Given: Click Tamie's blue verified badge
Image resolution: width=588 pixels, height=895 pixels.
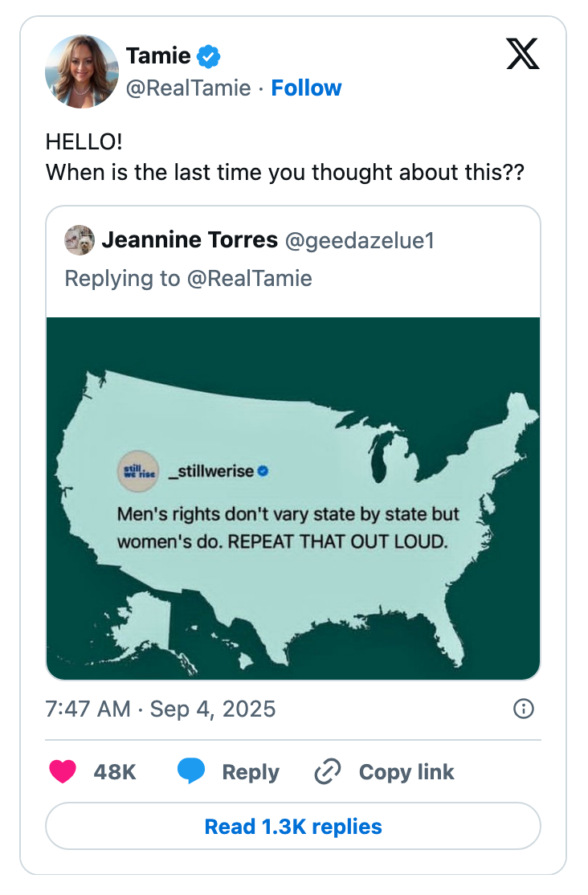Looking at the screenshot, I should (207, 56).
